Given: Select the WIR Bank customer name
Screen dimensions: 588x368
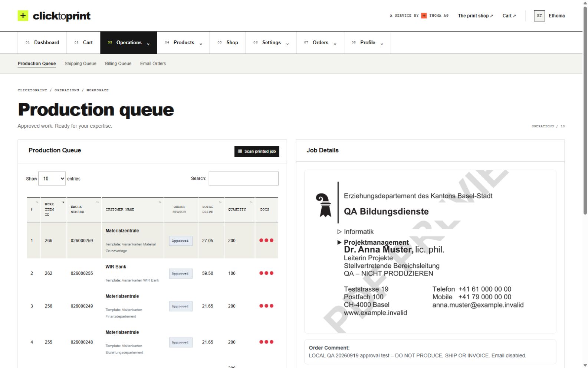Looking at the screenshot, I should tap(116, 267).
